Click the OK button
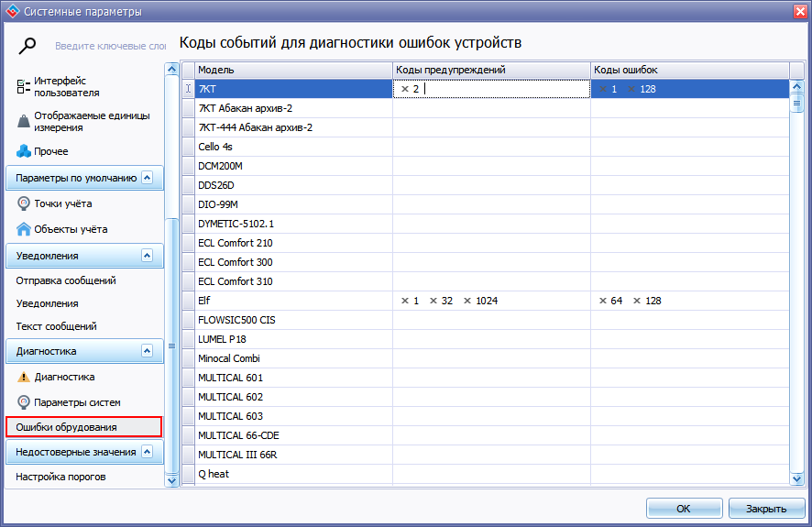This screenshot has height=527, width=812. (x=684, y=509)
